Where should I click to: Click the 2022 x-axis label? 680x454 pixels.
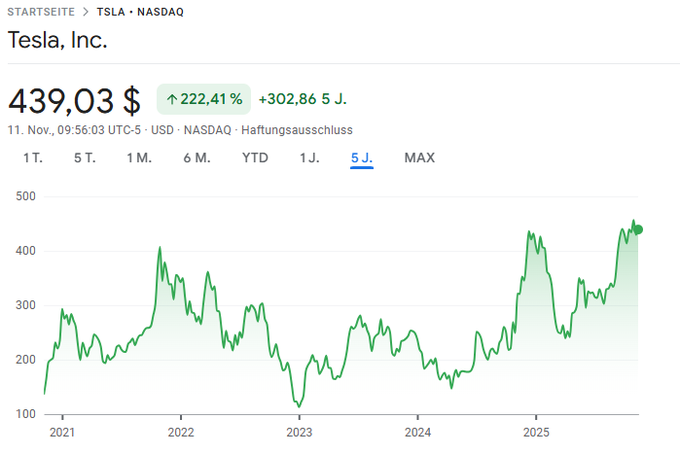(181, 432)
